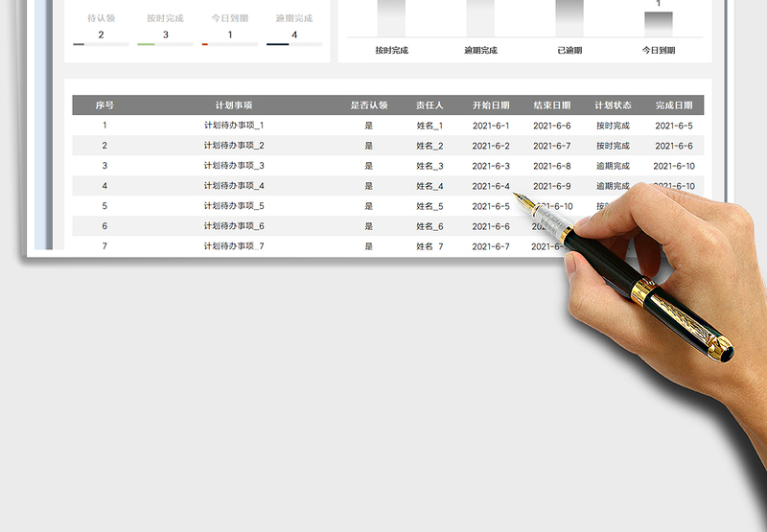Click the 计划状态 column header
This screenshot has height=532, width=767.
[613, 105]
